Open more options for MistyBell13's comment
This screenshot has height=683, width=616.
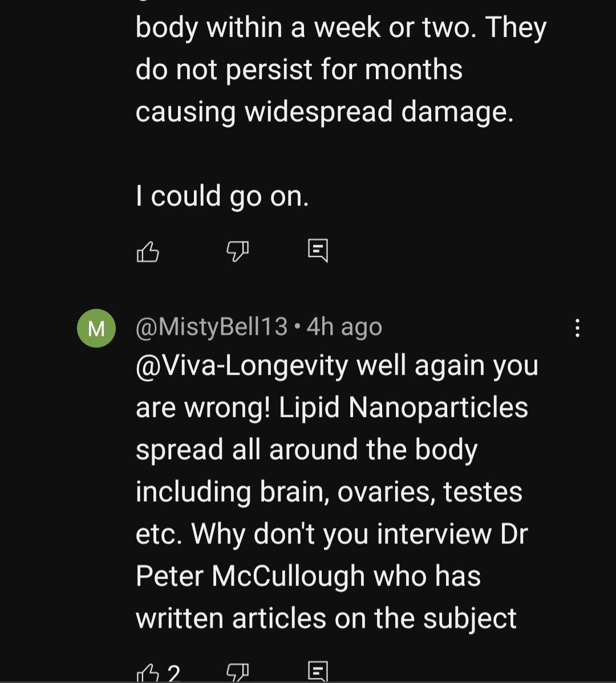[577, 328]
